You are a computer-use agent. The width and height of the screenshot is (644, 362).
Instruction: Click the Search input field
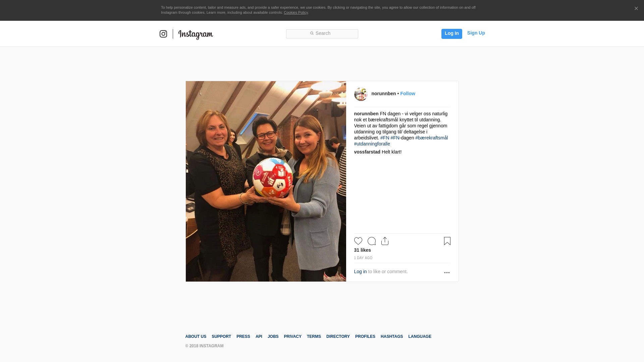click(322, 34)
